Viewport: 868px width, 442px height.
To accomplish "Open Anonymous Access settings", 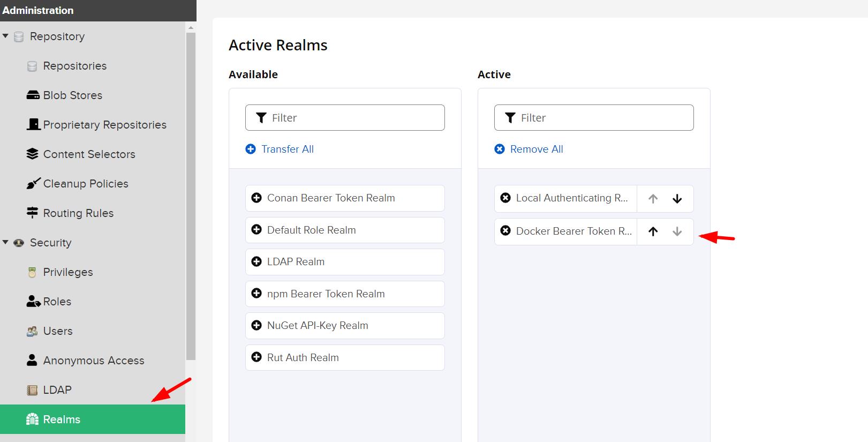I will pyautogui.click(x=94, y=361).
